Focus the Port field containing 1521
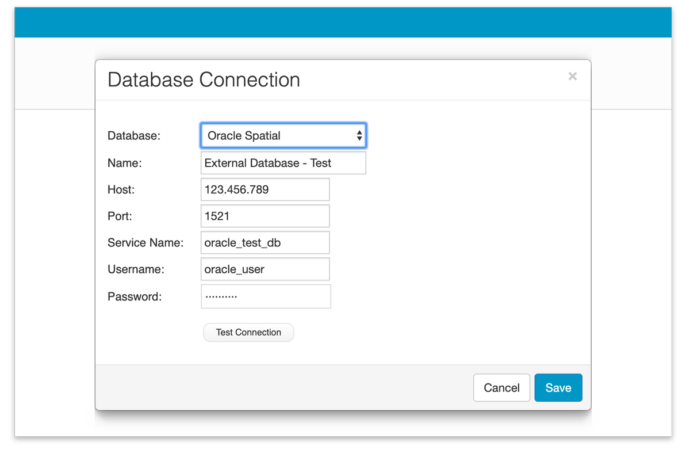The height and width of the screenshot is (453, 690). click(265, 216)
